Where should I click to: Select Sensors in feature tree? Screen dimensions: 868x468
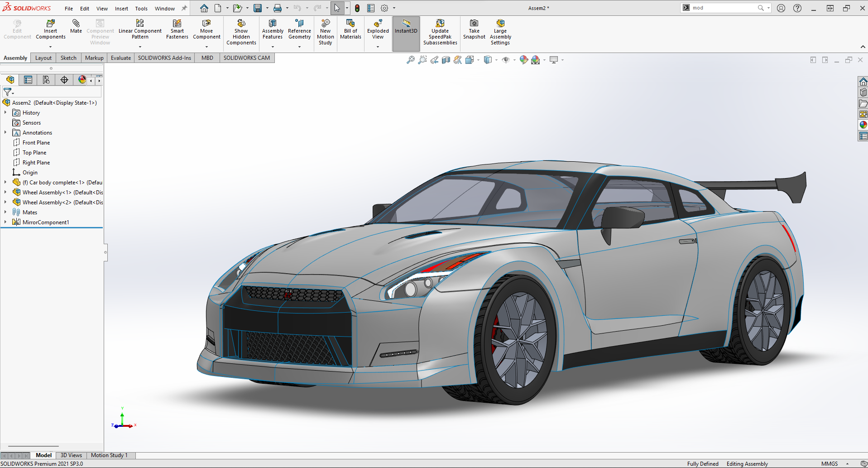(x=32, y=123)
